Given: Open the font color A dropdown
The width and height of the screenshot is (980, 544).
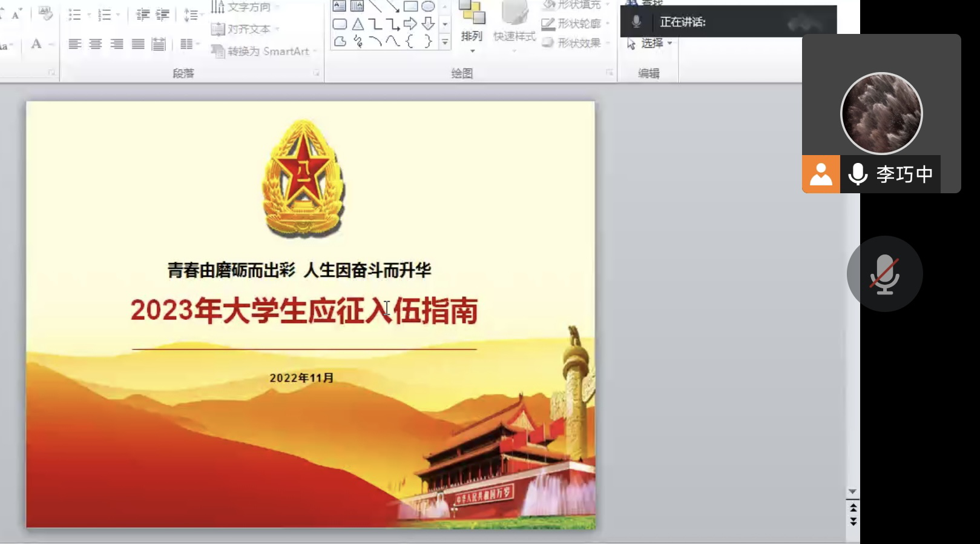Looking at the screenshot, I should coord(51,44).
